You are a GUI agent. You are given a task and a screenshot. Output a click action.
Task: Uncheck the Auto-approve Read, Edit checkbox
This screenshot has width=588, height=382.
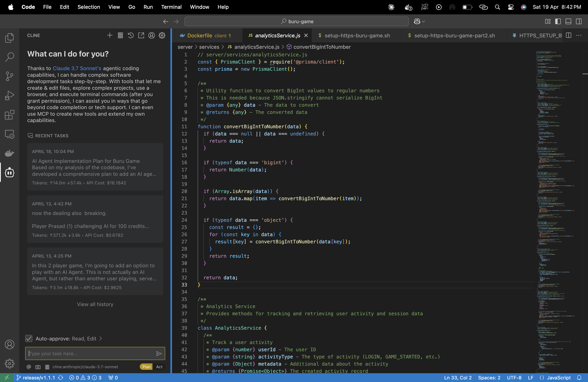[x=29, y=338]
